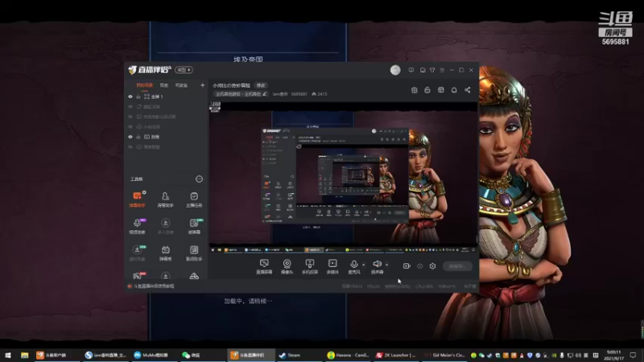Open the Windows Start menu
The height and width of the screenshot is (362, 644).
(x=8, y=355)
